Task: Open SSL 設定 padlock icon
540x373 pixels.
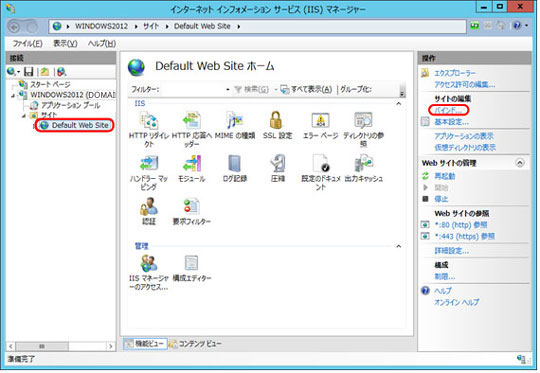Action: click(277, 121)
